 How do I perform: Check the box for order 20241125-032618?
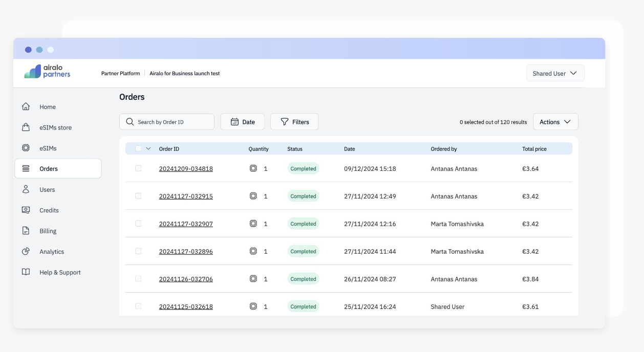[x=138, y=306]
